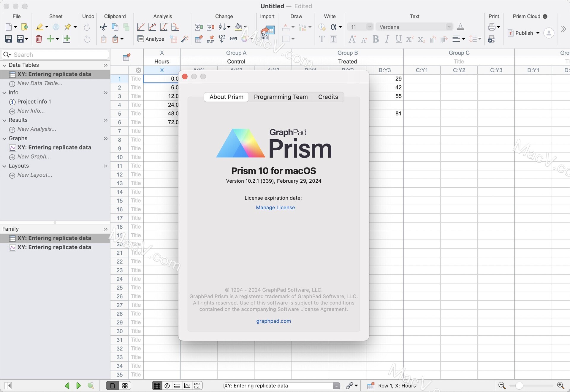
Task: Open the graphpad.com link
Action: point(273,321)
